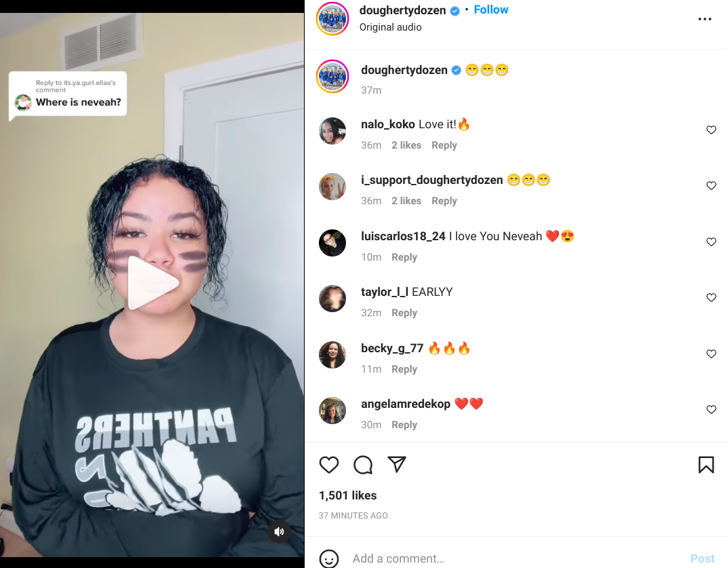
Task: Open nalo_koko's profile picture
Action: click(332, 131)
